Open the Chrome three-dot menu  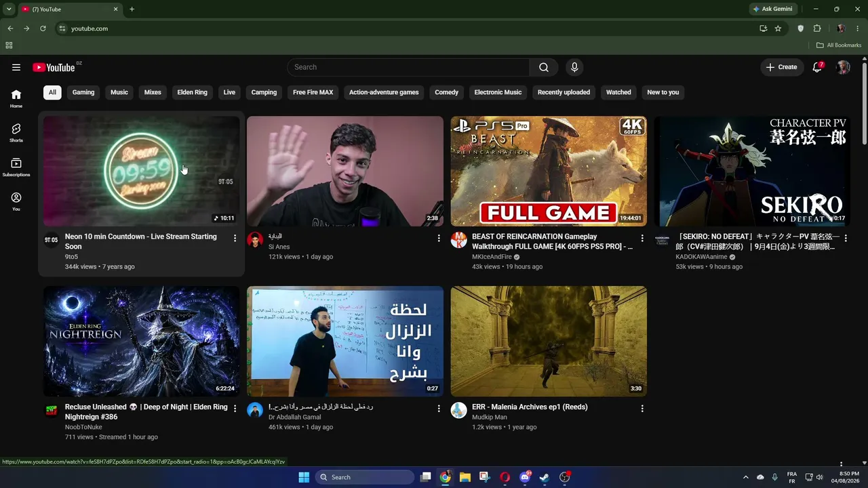[x=858, y=28]
